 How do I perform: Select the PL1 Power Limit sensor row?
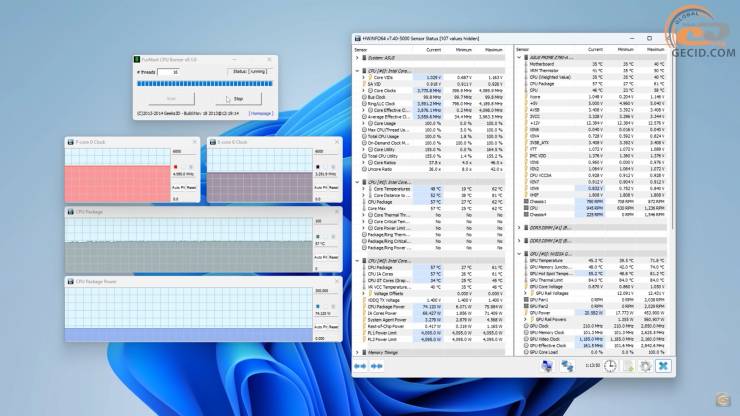[431, 332]
